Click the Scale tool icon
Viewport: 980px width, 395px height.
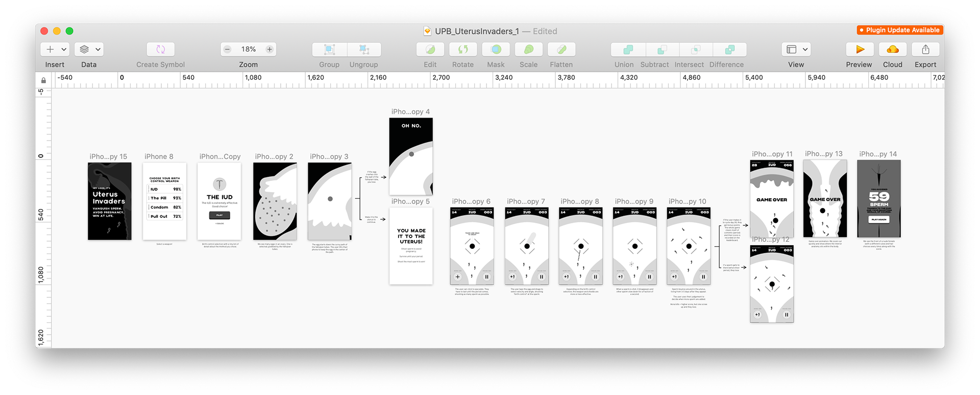pyautogui.click(x=529, y=50)
